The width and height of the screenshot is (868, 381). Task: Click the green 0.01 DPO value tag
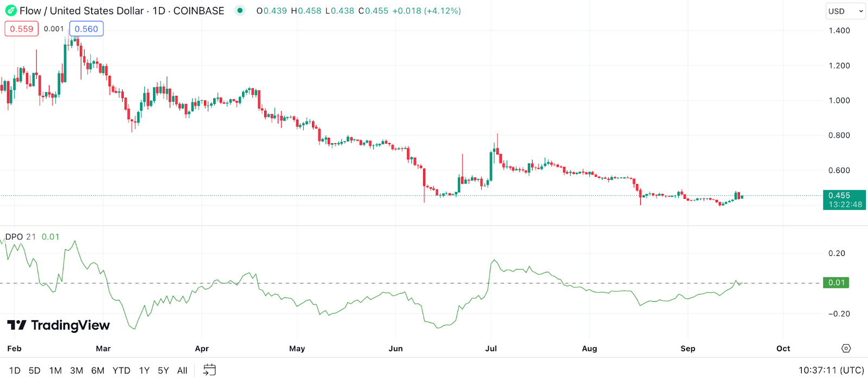836,283
